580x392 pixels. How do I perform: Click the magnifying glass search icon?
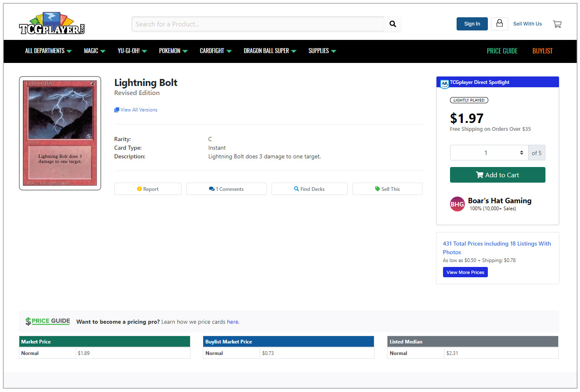pyautogui.click(x=393, y=24)
